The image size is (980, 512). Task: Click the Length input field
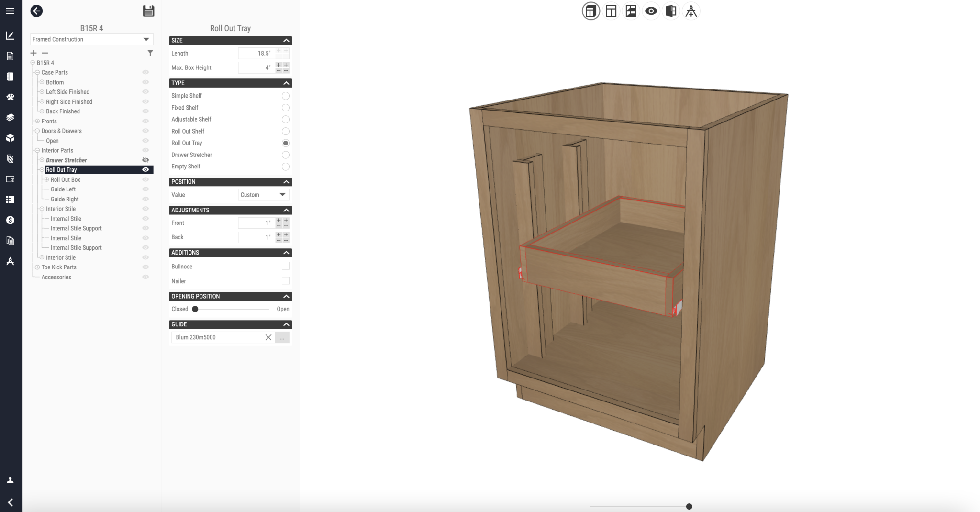point(256,54)
